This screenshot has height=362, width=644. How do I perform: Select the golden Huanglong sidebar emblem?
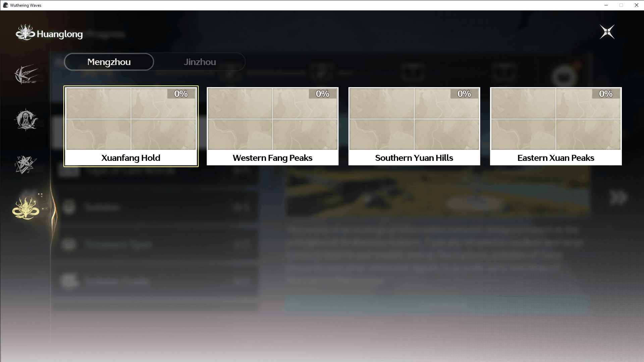coord(26,208)
